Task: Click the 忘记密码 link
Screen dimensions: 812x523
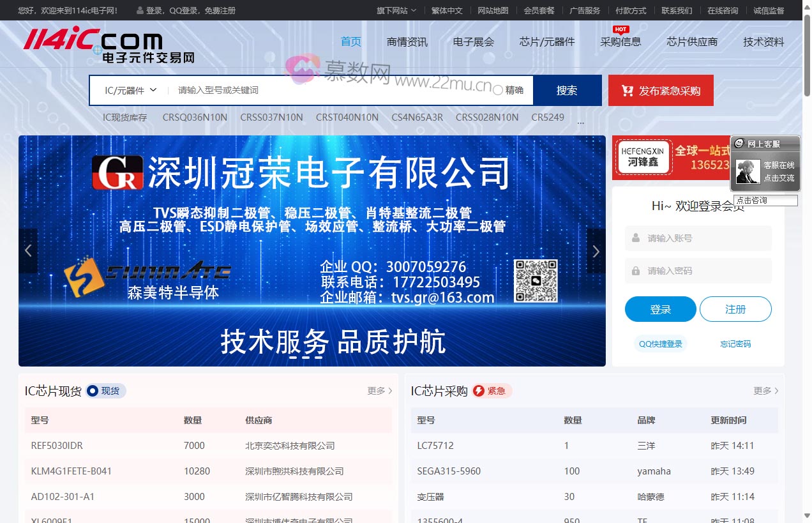Action: [735, 344]
